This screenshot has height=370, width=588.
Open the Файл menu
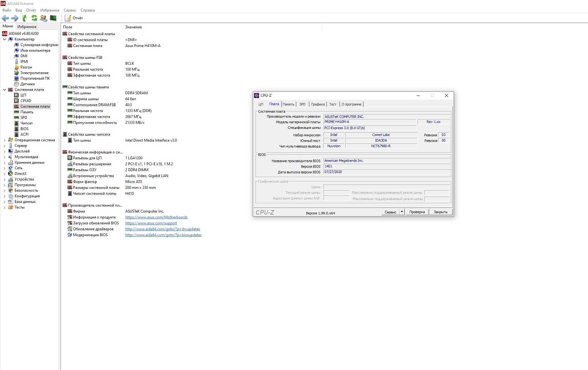pos(7,10)
